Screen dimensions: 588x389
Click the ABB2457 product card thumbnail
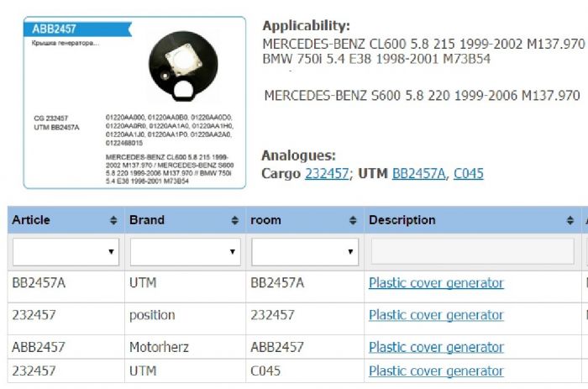pos(134,103)
